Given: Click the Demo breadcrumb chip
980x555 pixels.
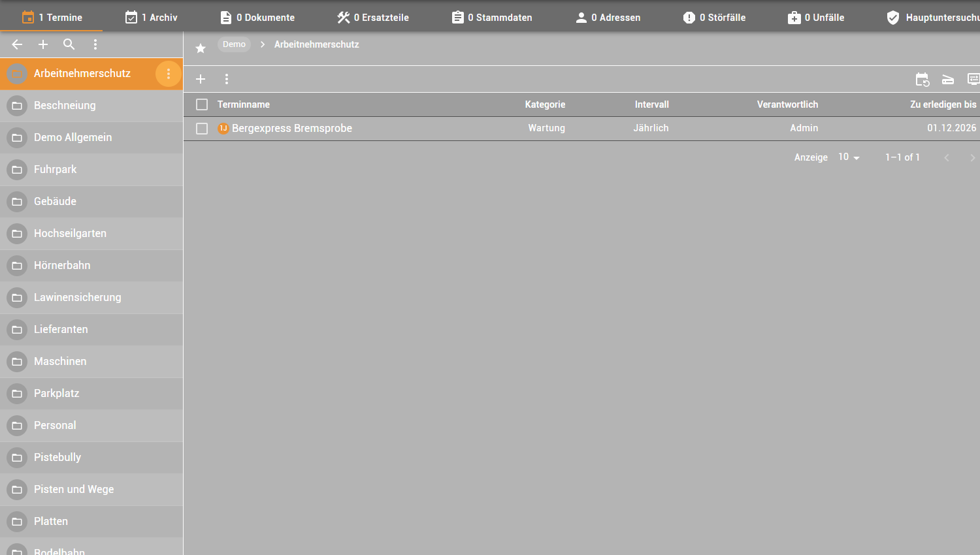Looking at the screenshot, I should point(234,44).
